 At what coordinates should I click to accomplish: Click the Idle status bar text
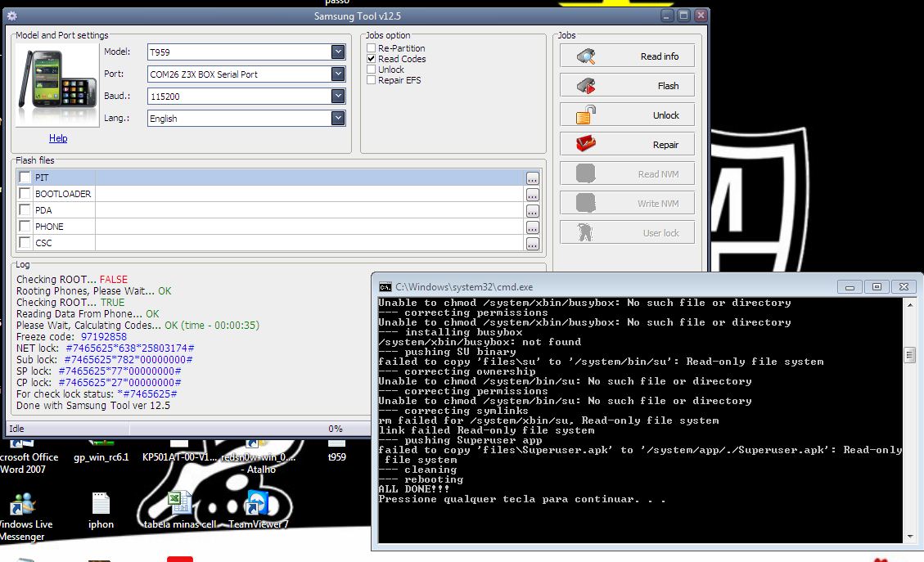click(16, 429)
